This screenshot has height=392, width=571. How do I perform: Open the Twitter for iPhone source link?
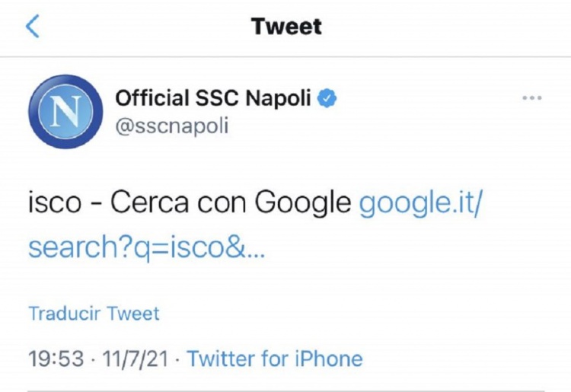[275, 359]
